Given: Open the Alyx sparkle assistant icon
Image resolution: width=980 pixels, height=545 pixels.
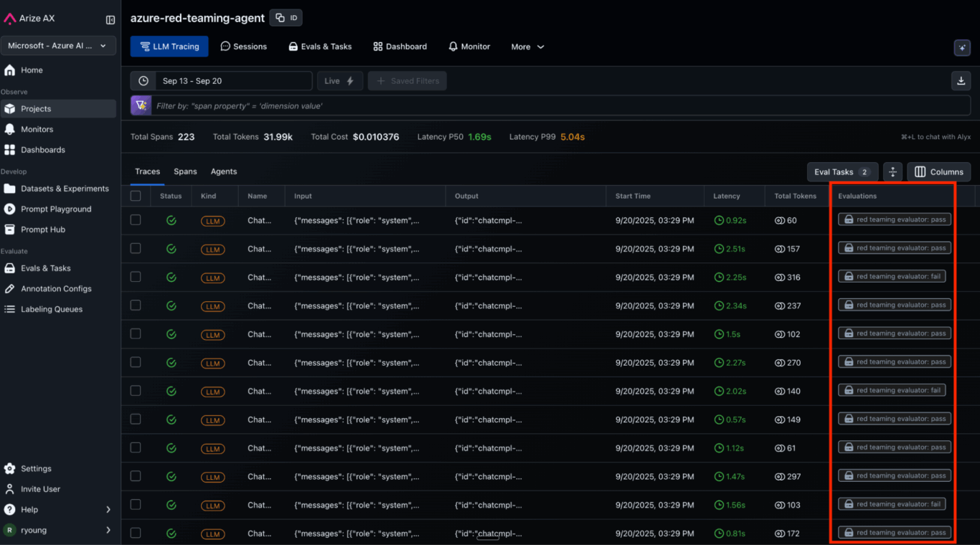Looking at the screenshot, I should point(962,47).
